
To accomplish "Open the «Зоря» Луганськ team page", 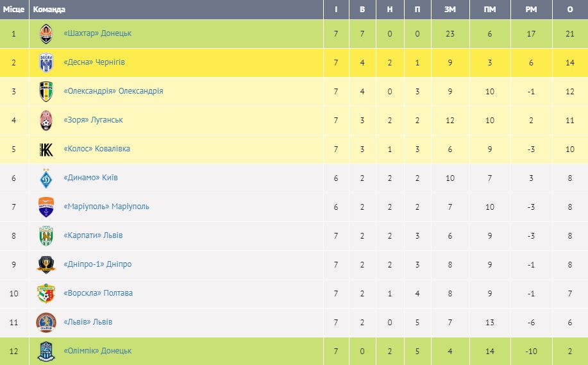I will click(x=93, y=120).
